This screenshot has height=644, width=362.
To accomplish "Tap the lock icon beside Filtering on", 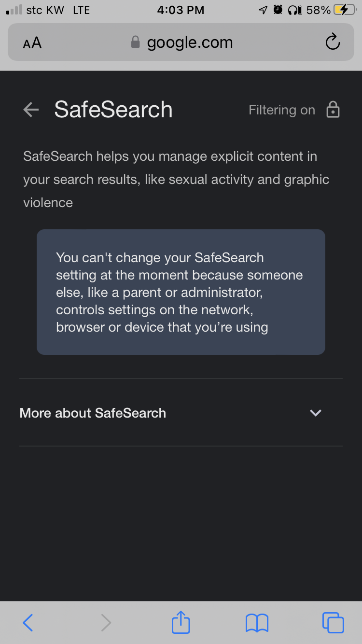I will coord(333,110).
